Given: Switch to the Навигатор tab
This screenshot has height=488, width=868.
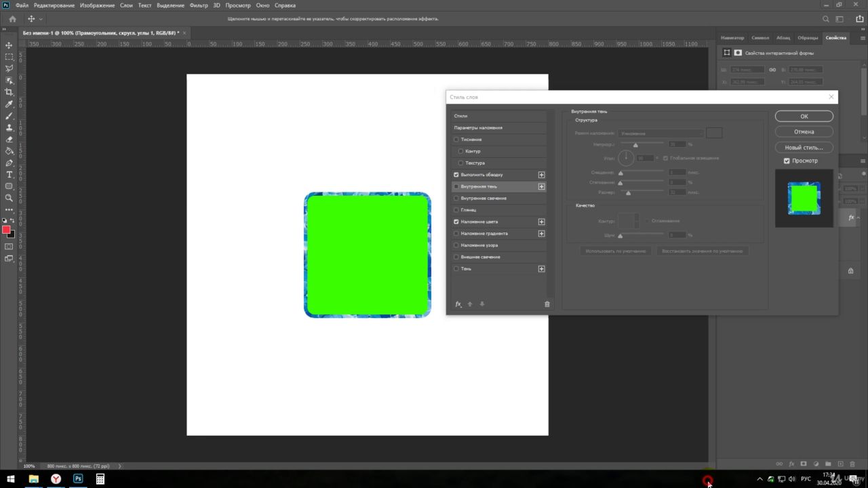Looking at the screenshot, I should point(732,38).
